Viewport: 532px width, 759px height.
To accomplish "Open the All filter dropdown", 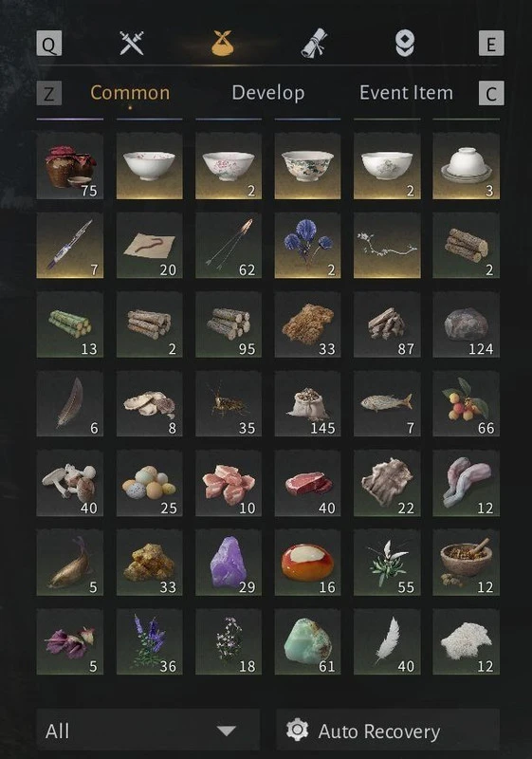I will [x=148, y=731].
